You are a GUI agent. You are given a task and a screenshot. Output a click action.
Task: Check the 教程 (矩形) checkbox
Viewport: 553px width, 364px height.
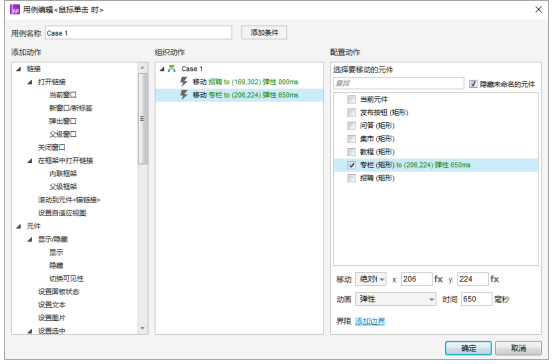point(351,152)
